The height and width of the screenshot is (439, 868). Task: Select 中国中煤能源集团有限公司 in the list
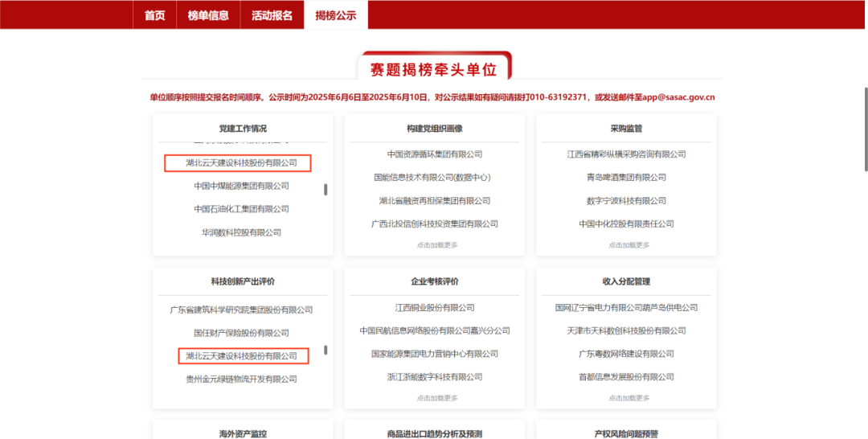pos(241,186)
